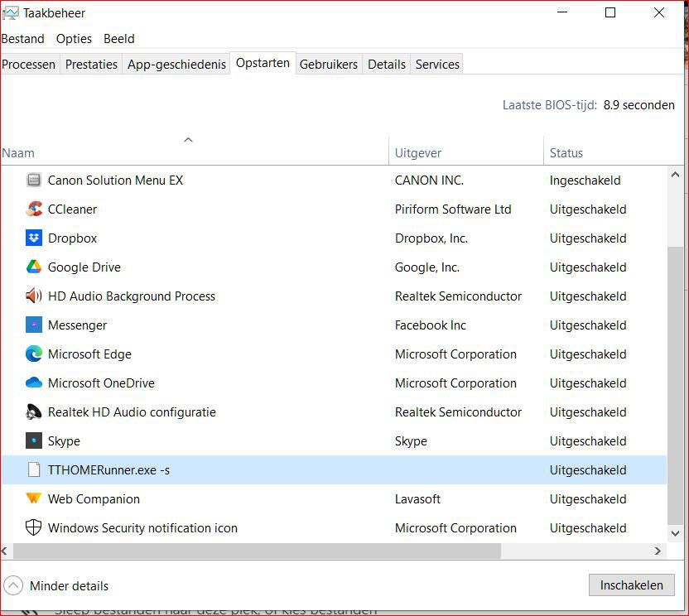Switch to the Prestaties tab
Screen dimensions: 689x616
pyautogui.click(x=91, y=64)
